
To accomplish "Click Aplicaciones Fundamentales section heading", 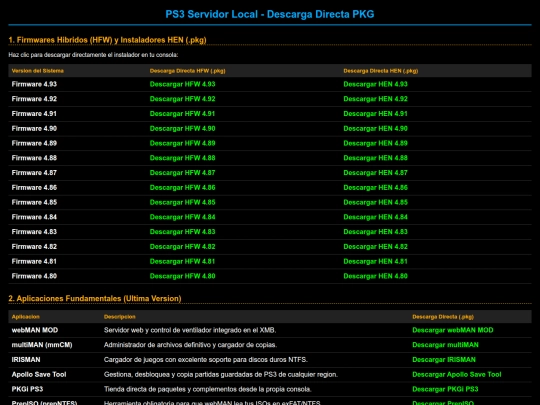I will [95, 299].
